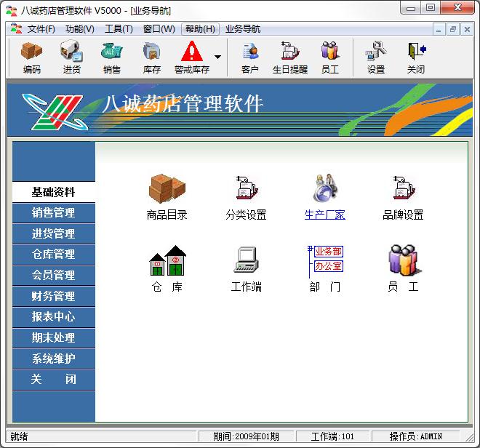
Task: Click the title bar application icon
Action: coord(12,11)
